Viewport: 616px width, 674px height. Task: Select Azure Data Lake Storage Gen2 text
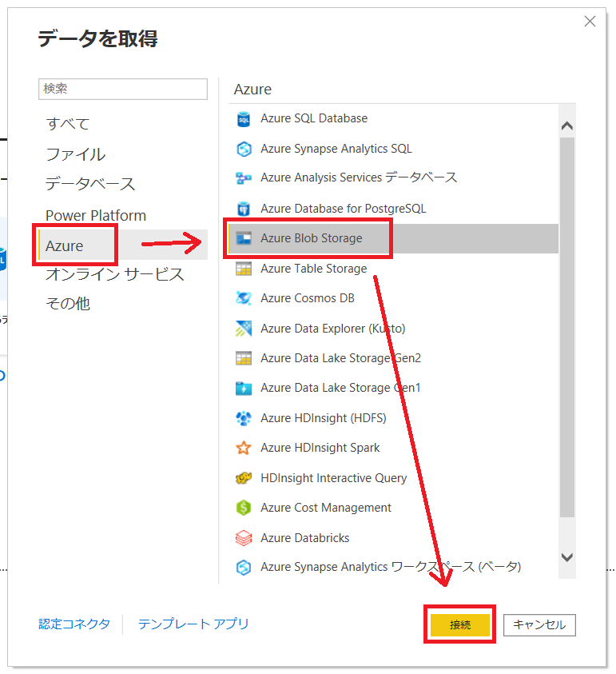340,358
